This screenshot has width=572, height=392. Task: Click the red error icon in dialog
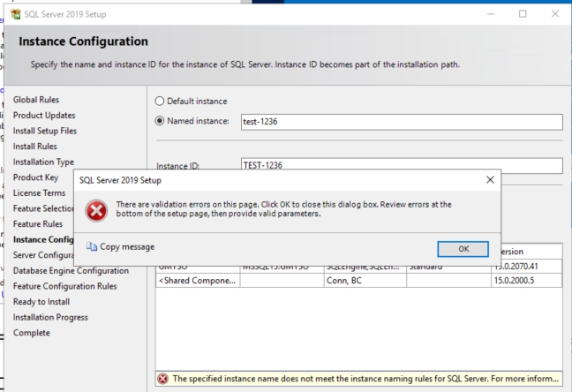pyautogui.click(x=95, y=210)
